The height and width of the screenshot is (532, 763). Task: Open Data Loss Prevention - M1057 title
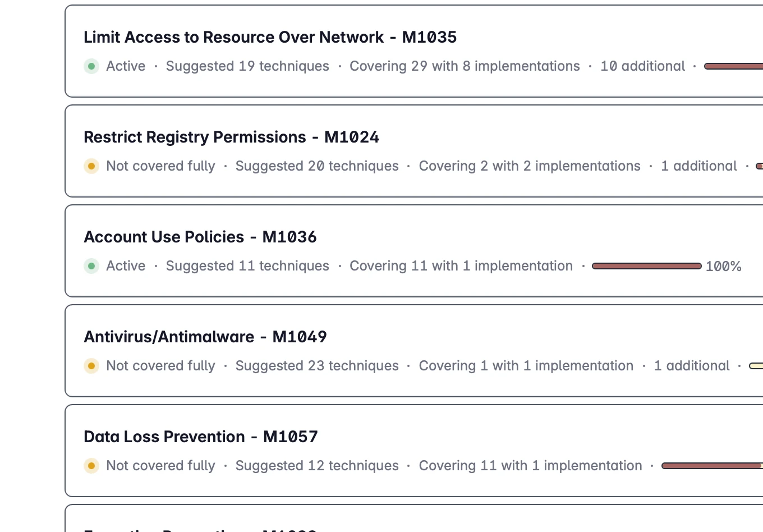201,437
